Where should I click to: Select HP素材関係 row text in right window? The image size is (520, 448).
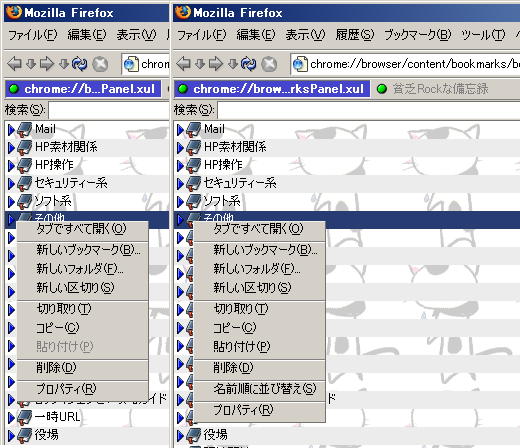[235, 147]
